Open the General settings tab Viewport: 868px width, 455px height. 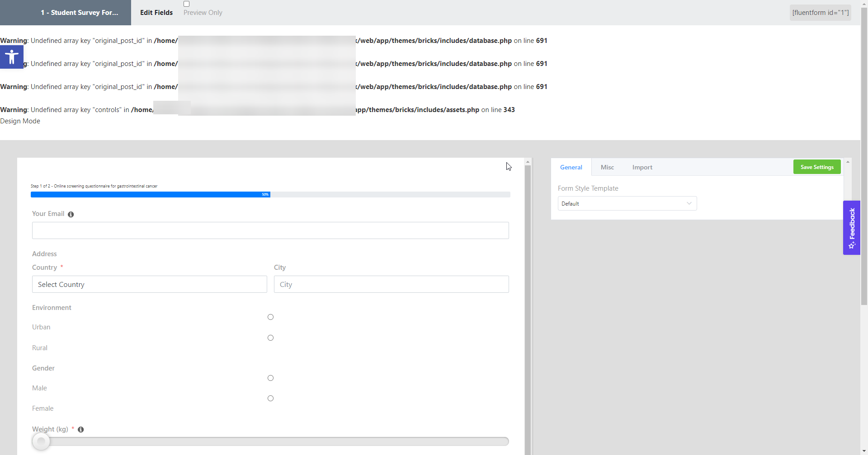(571, 168)
